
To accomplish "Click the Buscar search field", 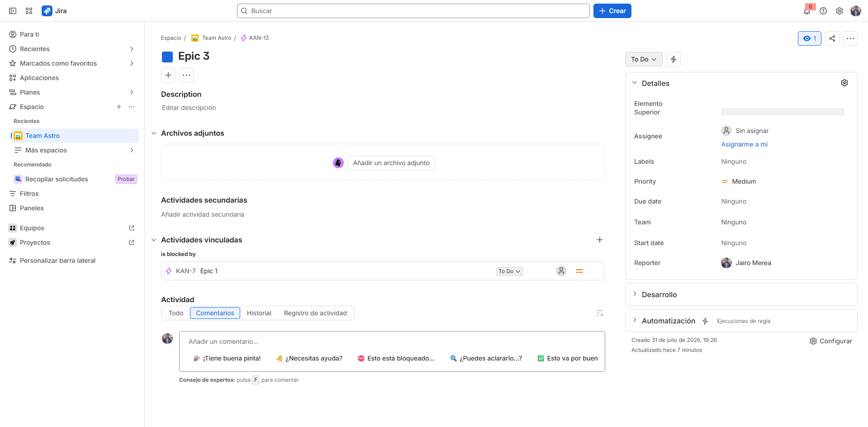I will coord(413,11).
